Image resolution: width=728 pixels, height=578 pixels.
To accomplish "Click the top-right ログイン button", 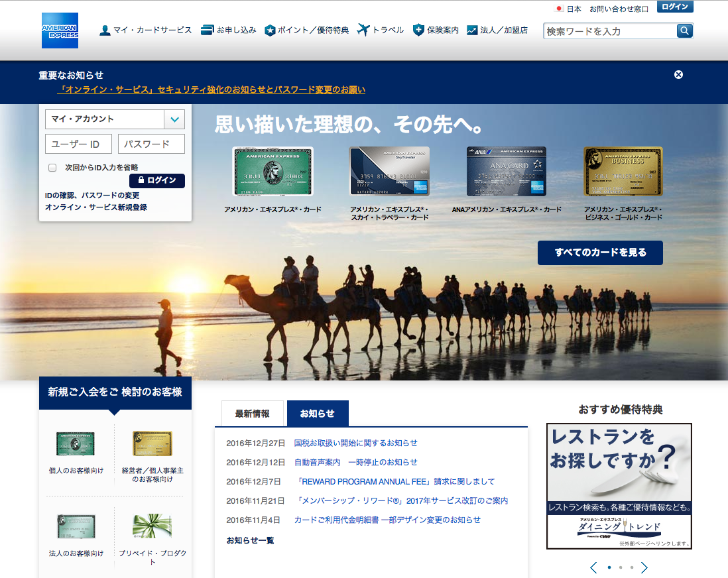I will click(x=675, y=7).
